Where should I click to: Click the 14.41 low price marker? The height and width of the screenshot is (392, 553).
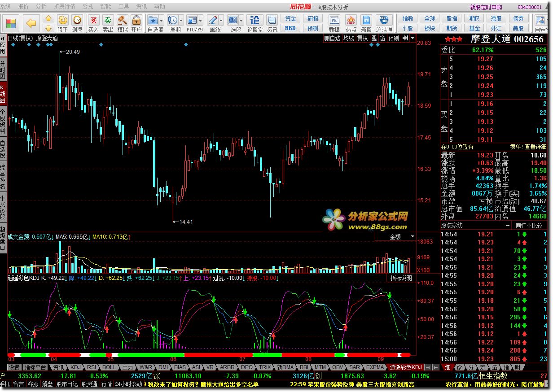185,222
